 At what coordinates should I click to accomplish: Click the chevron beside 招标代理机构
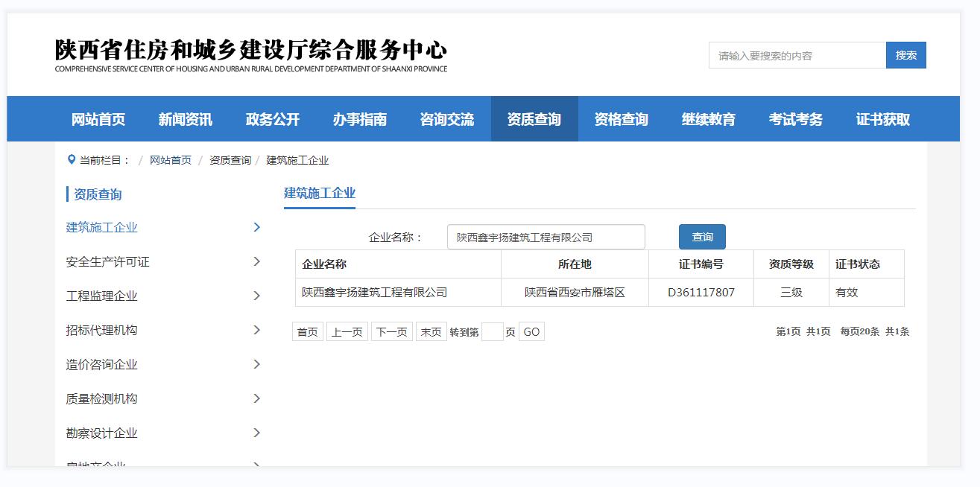256,330
